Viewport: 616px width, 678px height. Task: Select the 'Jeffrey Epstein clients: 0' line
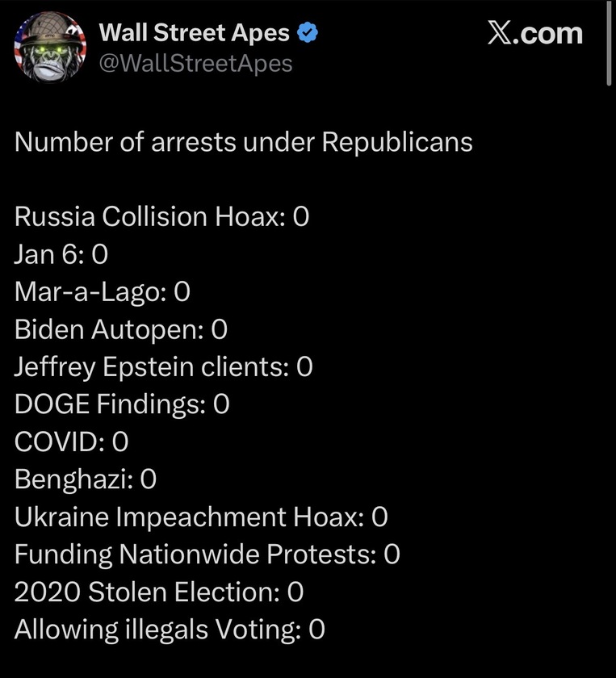click(164, 367)
